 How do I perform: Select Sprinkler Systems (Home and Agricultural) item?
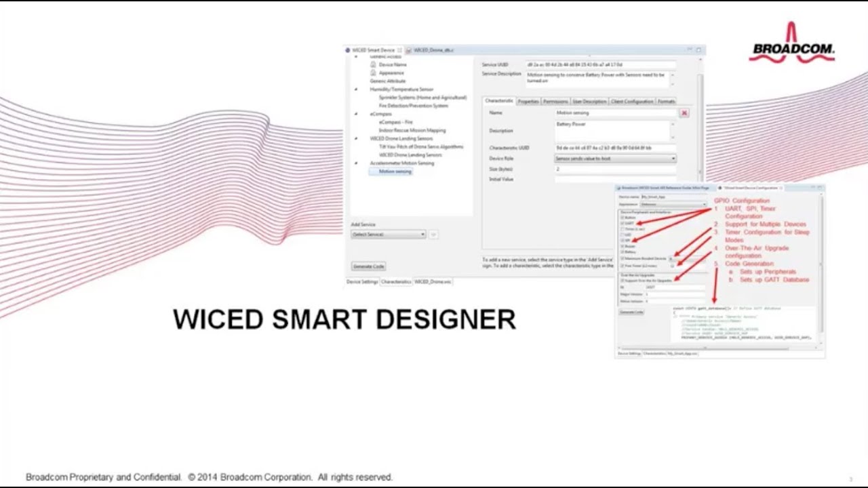pos(422,98)
